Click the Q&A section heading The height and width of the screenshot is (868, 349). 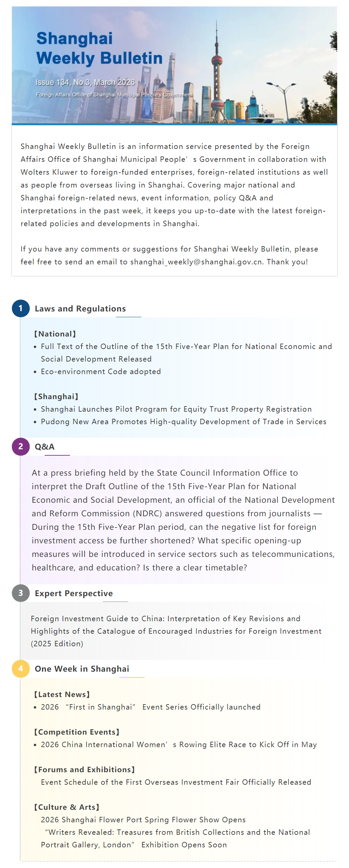(45, 447)
